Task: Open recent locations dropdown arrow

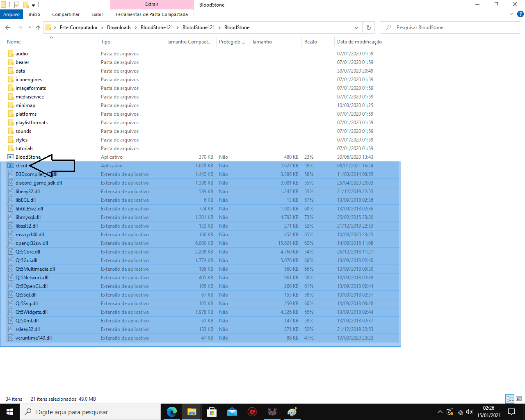Action: point(30,27)
